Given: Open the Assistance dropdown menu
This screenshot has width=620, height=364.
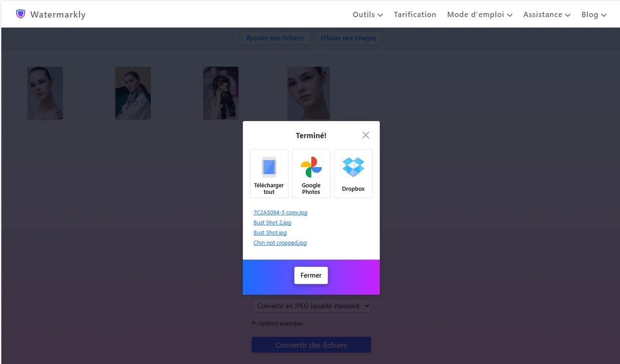Looking at the screenshot, I should click(x=547, y=15).
